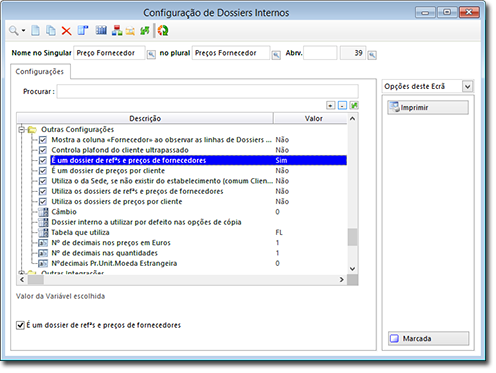Select the Câmbio row text
The width and height of the screenshot is (496, 373).
[64, 212]
